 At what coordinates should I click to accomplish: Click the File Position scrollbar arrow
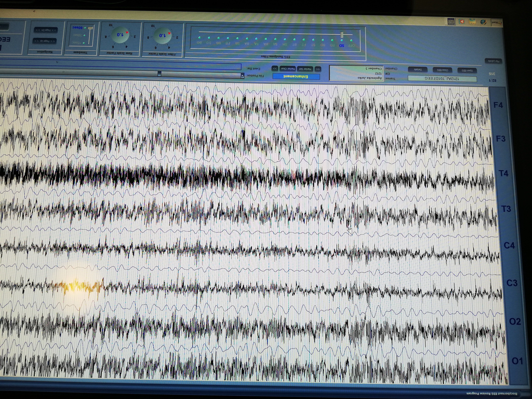(242, 76)
